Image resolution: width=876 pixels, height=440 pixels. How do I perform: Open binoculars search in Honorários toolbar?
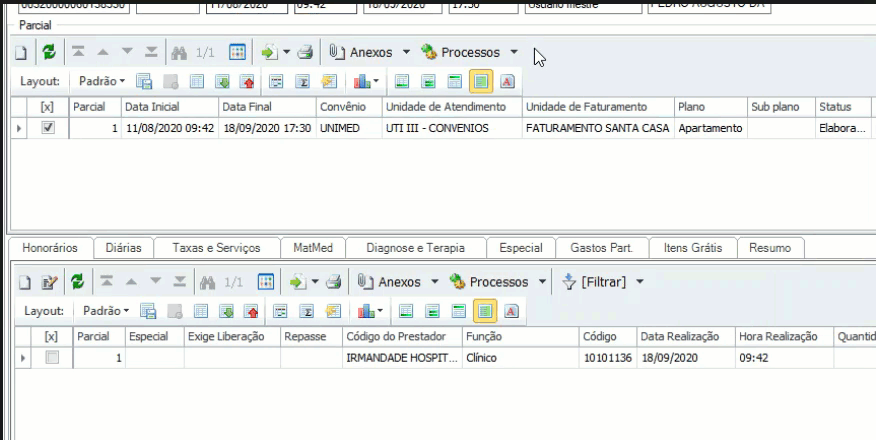[207, 282]
